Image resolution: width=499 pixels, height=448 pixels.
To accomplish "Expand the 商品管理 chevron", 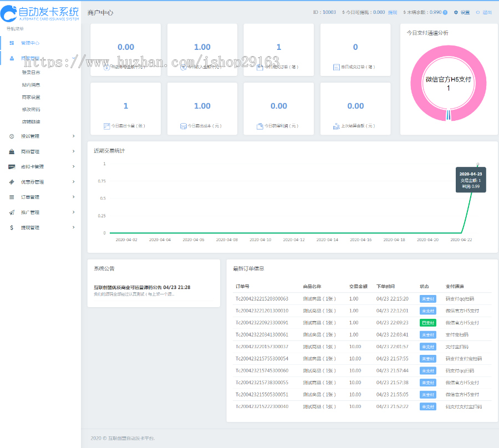I will 74,151.
